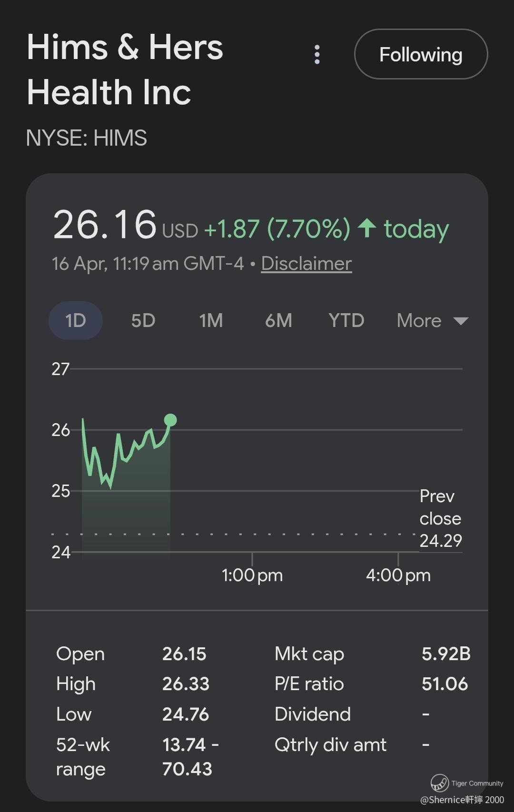Show the 1M price chart
The width and height of the screenshot is (514, 812).
coord(211,321)
